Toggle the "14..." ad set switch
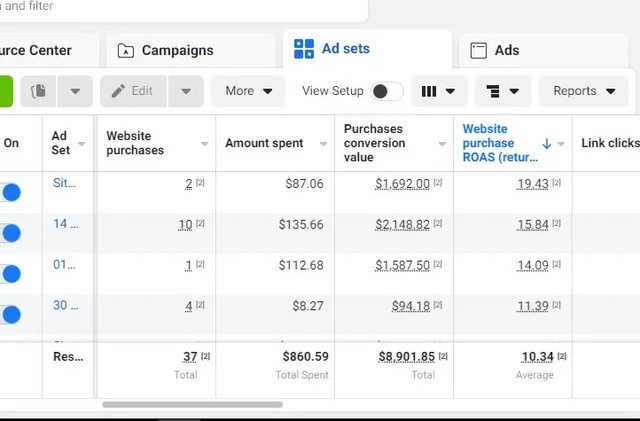Viewport: 640px width, 421px height. tap(11, 233)
